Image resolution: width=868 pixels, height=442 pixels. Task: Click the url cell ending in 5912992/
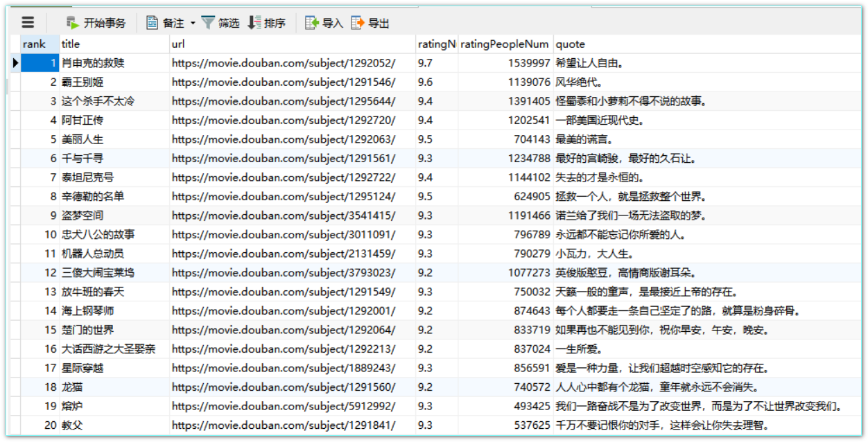pos(293,406)
